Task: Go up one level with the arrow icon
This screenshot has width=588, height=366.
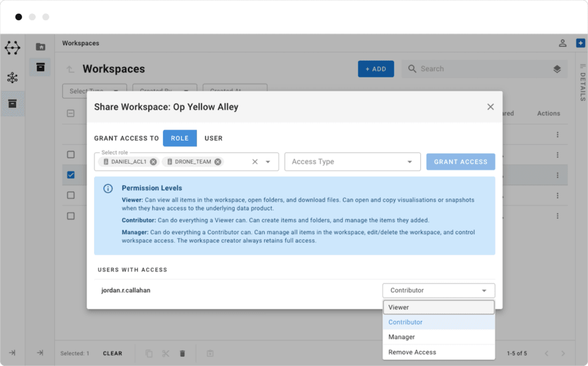Action: pyautogui.click(x=70, y=69)
